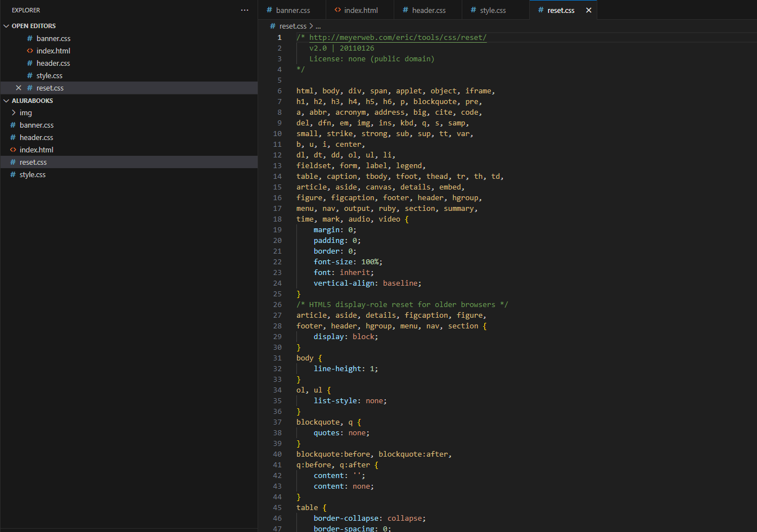Click the 'blockquote, q {' selector line
This screenshot has height=532, width=757.
[x=328, y=422]
